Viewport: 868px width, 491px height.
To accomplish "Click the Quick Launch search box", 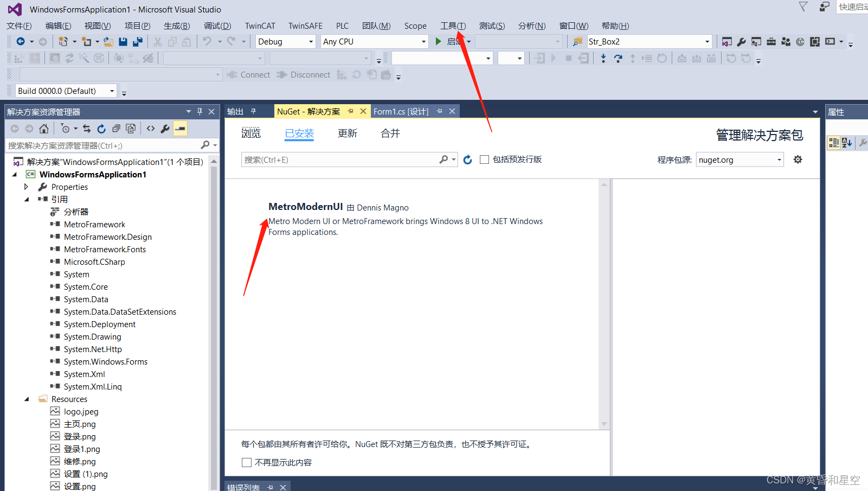I will click(852, 7).
